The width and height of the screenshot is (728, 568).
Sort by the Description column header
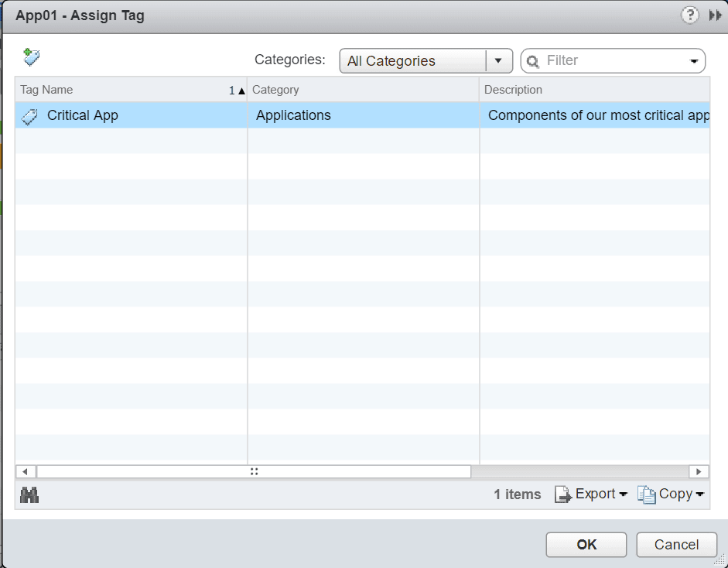[594, 90]
